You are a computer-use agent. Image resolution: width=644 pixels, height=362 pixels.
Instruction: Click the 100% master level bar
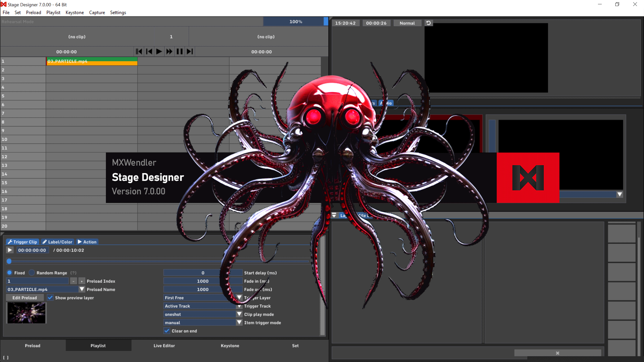click(x=296, y=22)
